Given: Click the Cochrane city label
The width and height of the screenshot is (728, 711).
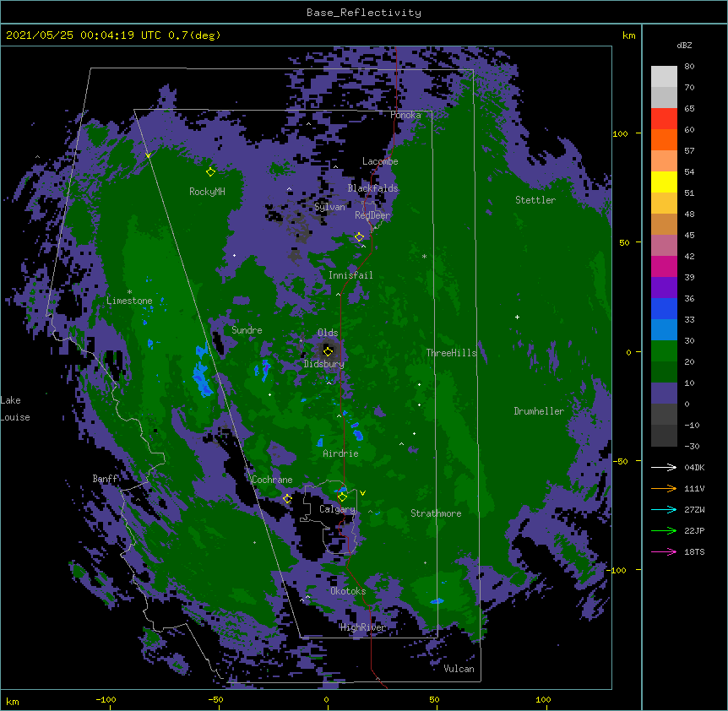Looking at the screenshot, I should point(272,480).
